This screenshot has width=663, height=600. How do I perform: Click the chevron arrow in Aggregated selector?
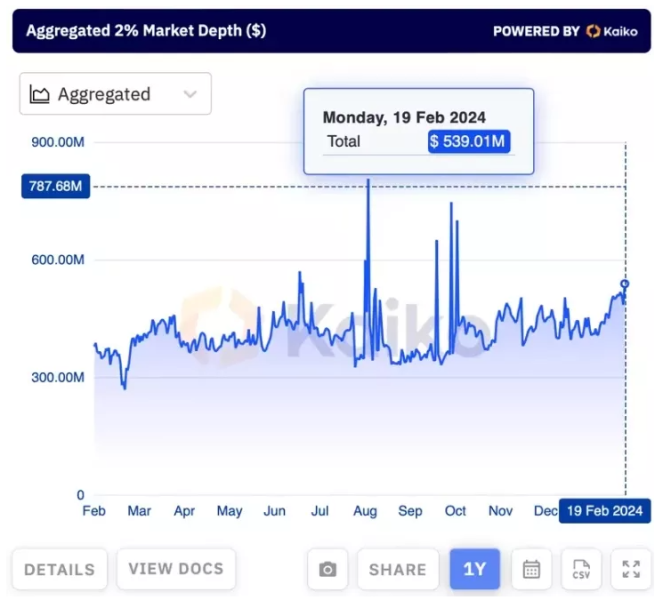(190, 95)
